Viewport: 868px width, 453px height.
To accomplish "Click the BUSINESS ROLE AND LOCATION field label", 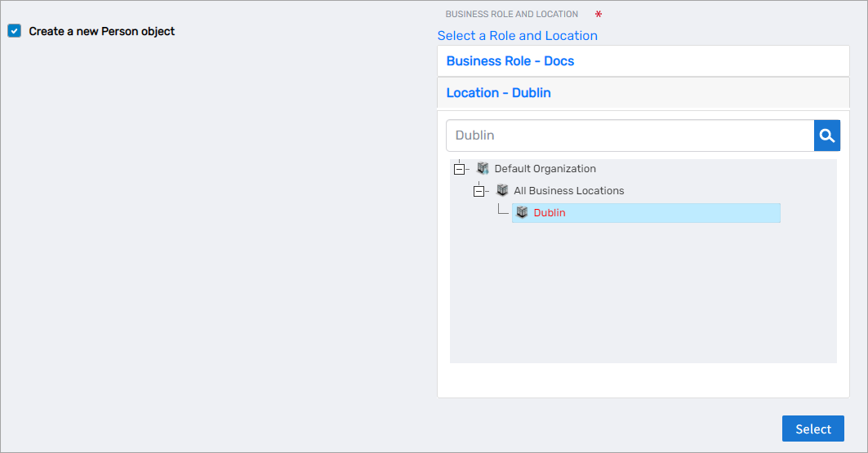I will point(511,15).
